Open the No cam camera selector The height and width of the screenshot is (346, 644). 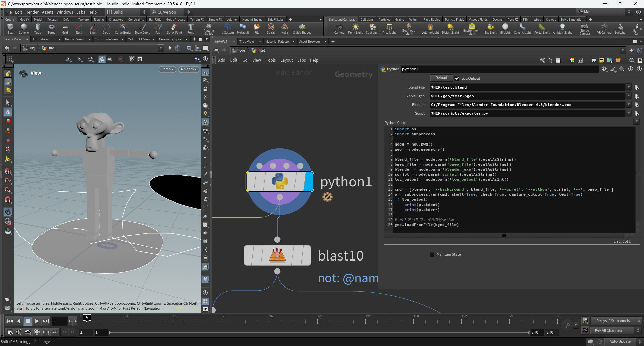tap(189, 69)
